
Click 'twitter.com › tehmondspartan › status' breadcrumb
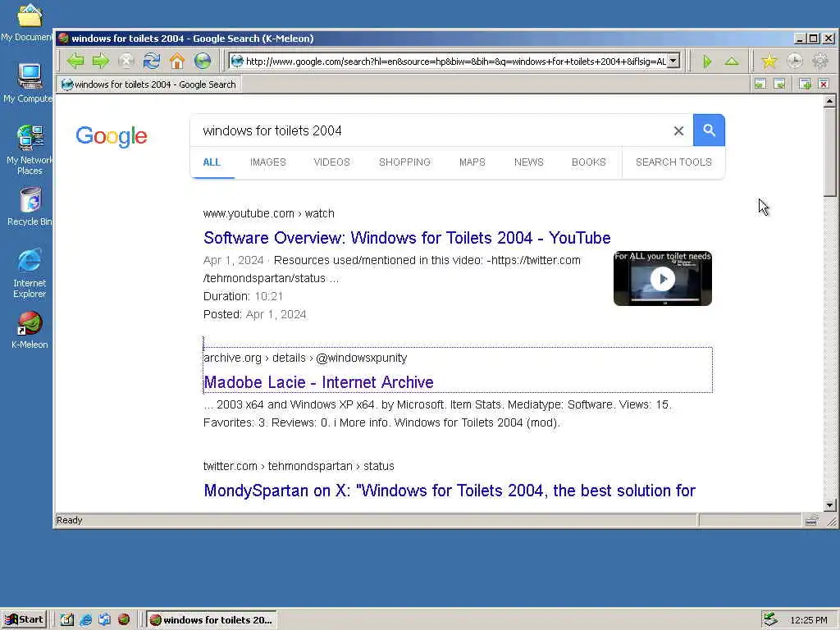[x=299, y=466]
